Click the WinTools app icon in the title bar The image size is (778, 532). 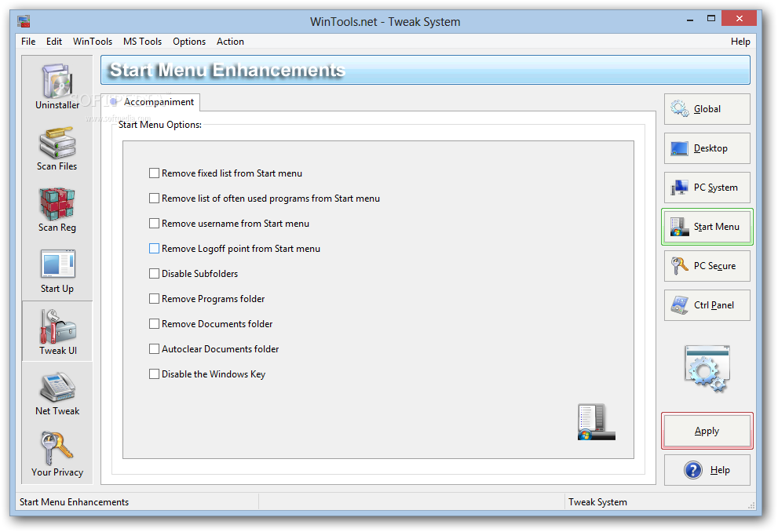tap(24, 21)
